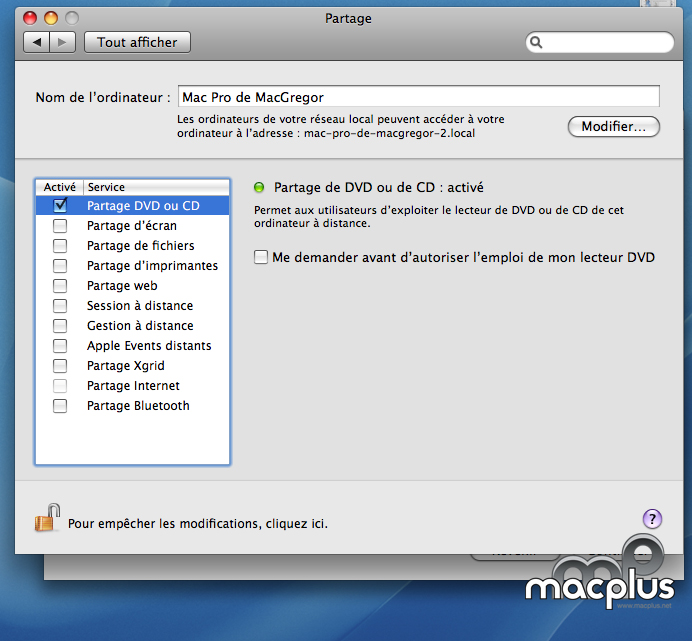Screen dimensions: 692x641
Task: Click the Activé column header
Action: click(60, 187)
